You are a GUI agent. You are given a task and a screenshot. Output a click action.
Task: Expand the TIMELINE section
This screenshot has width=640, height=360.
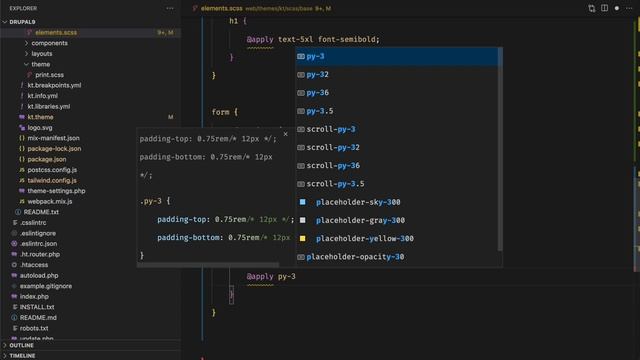(x=22, y=356)
